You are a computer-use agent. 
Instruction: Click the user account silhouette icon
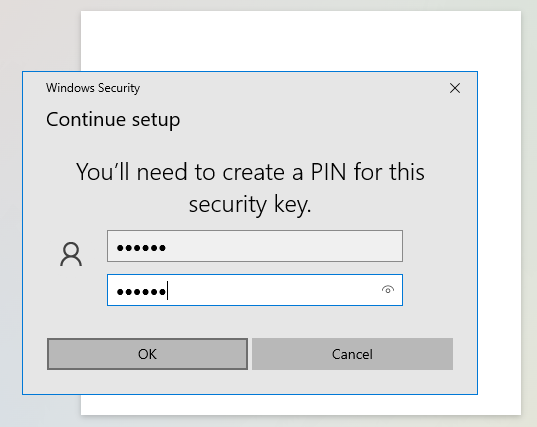pos(71,254)
